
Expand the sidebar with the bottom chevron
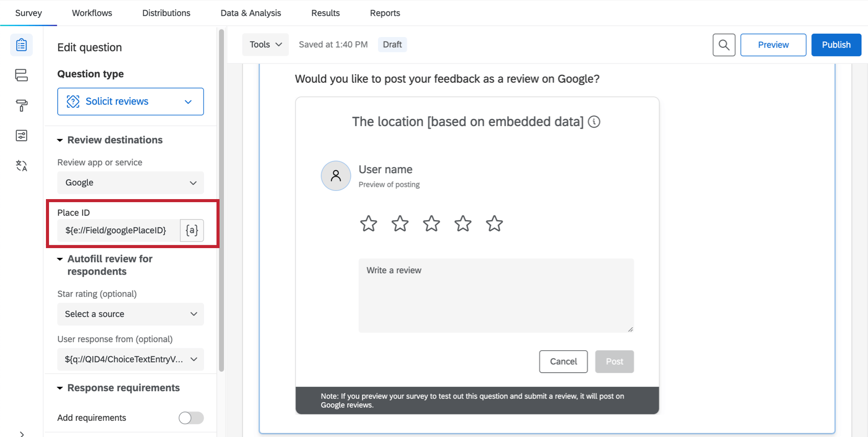point(21,433)
